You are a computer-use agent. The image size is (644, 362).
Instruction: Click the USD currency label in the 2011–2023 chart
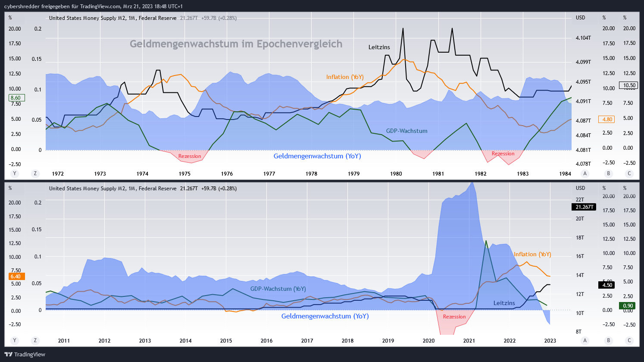(581, 188)
